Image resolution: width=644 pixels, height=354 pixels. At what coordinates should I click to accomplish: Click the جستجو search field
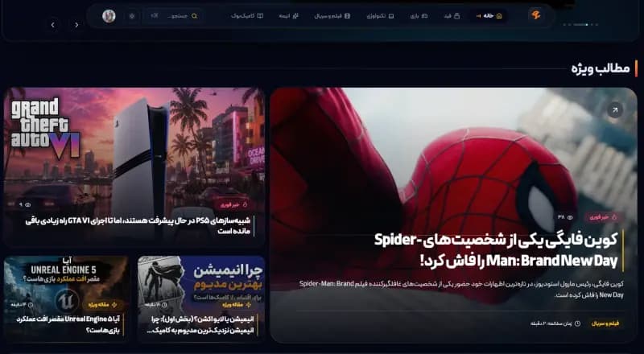(x=173, y=16)
